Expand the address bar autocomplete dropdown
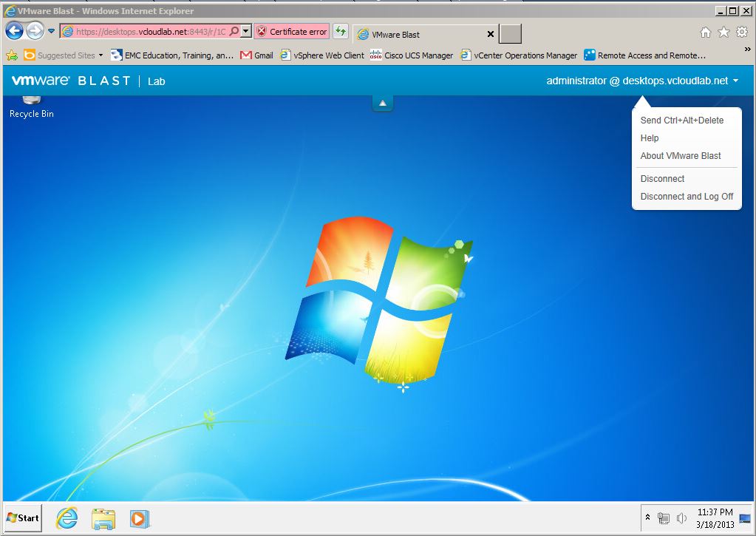 click(x=246, y=31)
